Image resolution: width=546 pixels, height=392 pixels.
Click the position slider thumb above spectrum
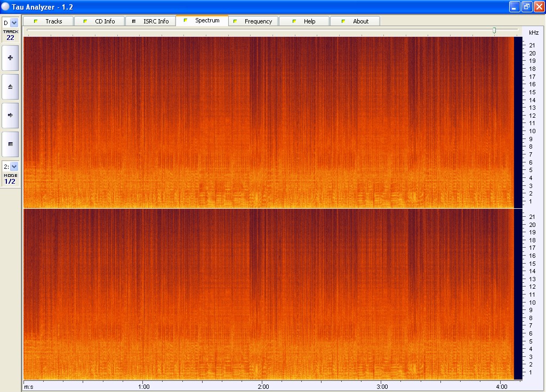point(494,30)
